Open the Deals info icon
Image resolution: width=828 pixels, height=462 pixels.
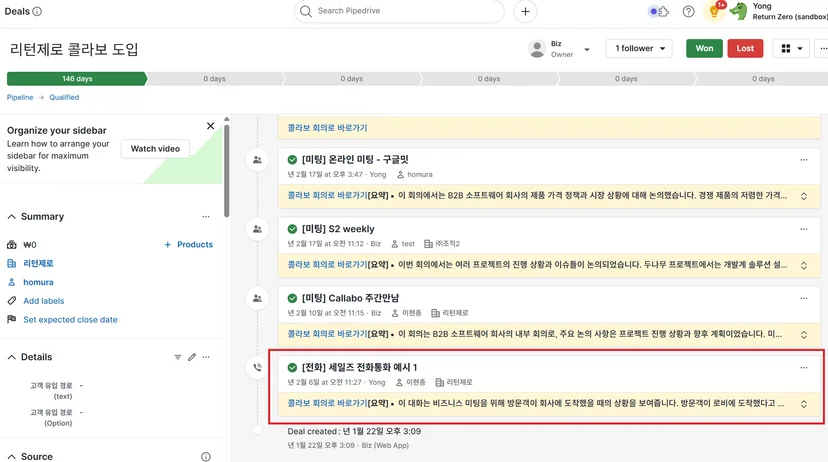[x=37, y=11]
